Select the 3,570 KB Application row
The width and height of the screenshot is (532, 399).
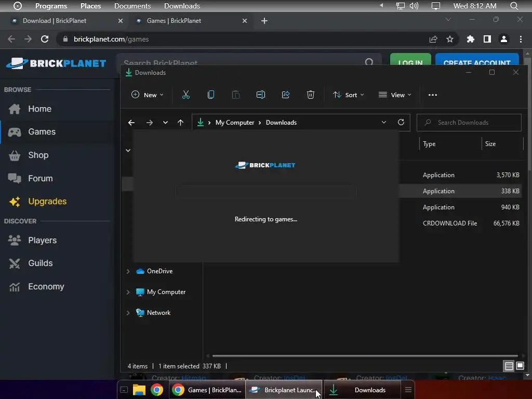pyautogui.click(x=461, y=175)
